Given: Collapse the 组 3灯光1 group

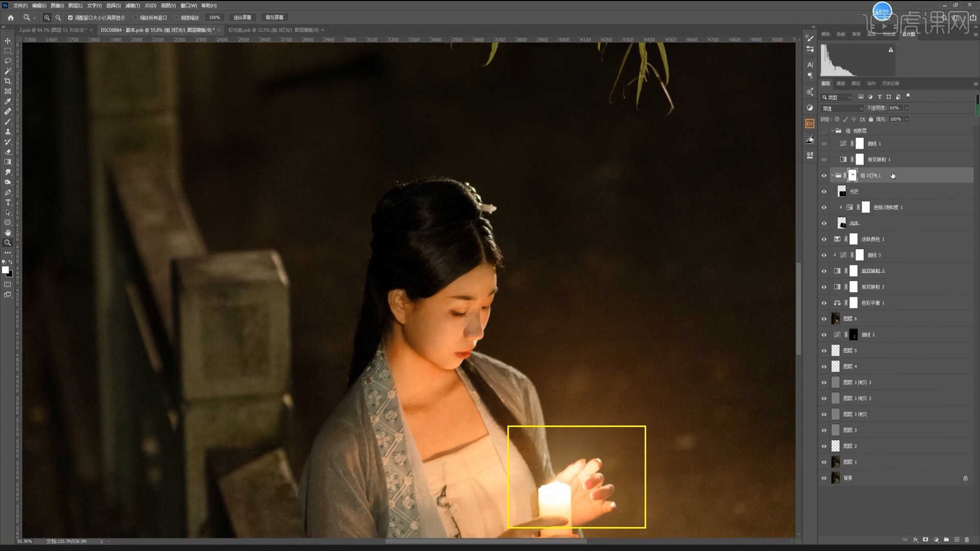Looking at the screenshot, I should (x=832, y=176).
